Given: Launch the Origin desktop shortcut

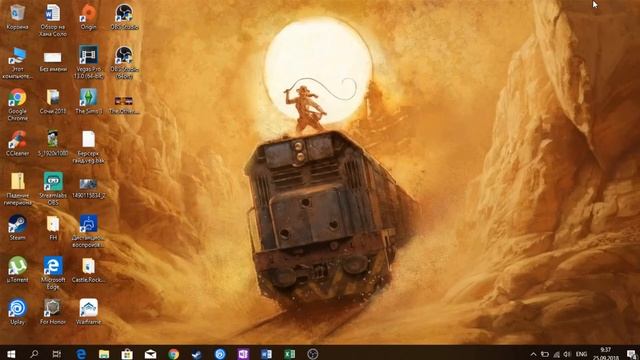Looking at the screenshot, I should [x=88, y=16].
